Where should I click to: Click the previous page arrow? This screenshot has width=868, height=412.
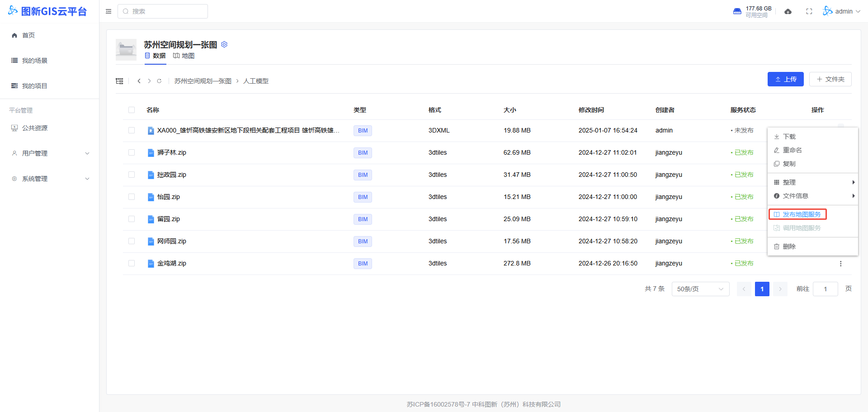tap(744, 289)
